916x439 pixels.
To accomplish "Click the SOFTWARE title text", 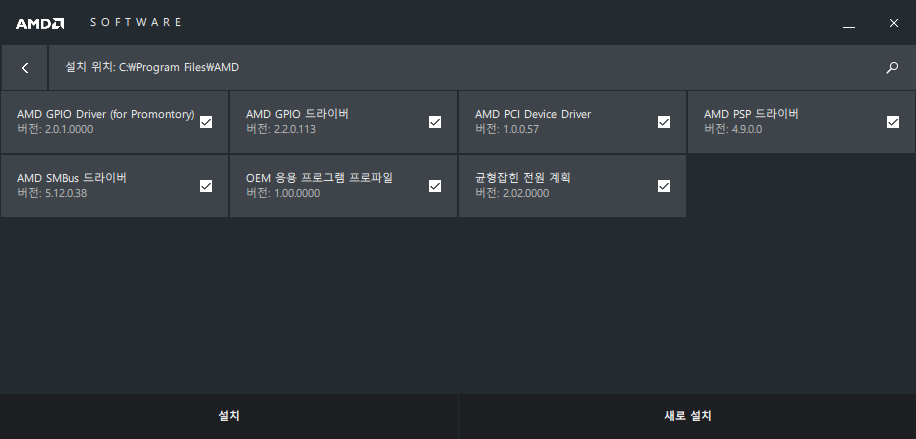I will pos(136,22).
